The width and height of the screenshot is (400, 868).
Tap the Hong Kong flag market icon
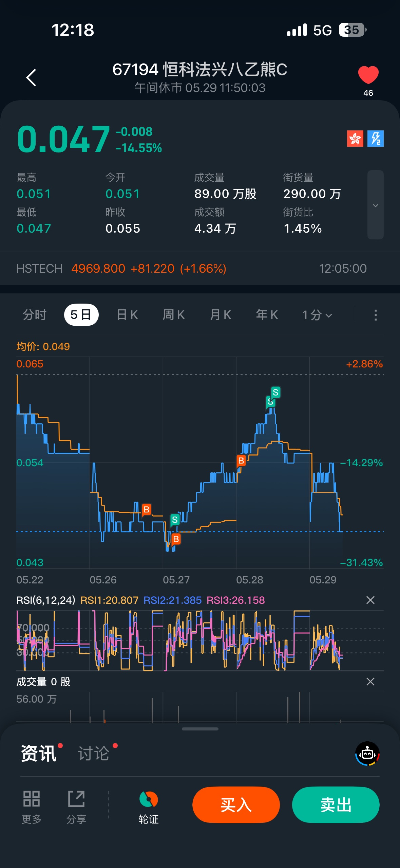coord(355,139)
